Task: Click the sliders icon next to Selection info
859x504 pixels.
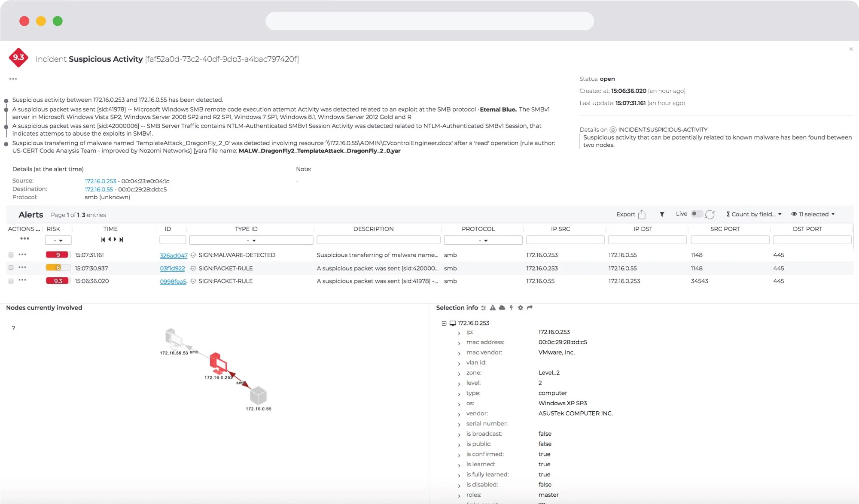Action: point(484,308)
